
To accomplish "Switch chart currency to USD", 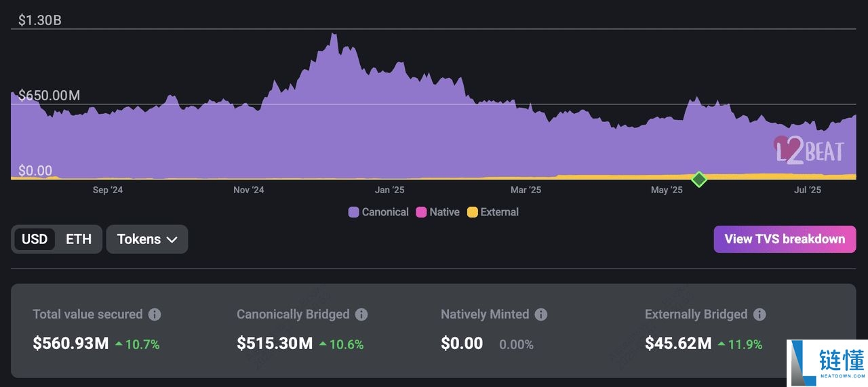I will (x=35, y=239).
